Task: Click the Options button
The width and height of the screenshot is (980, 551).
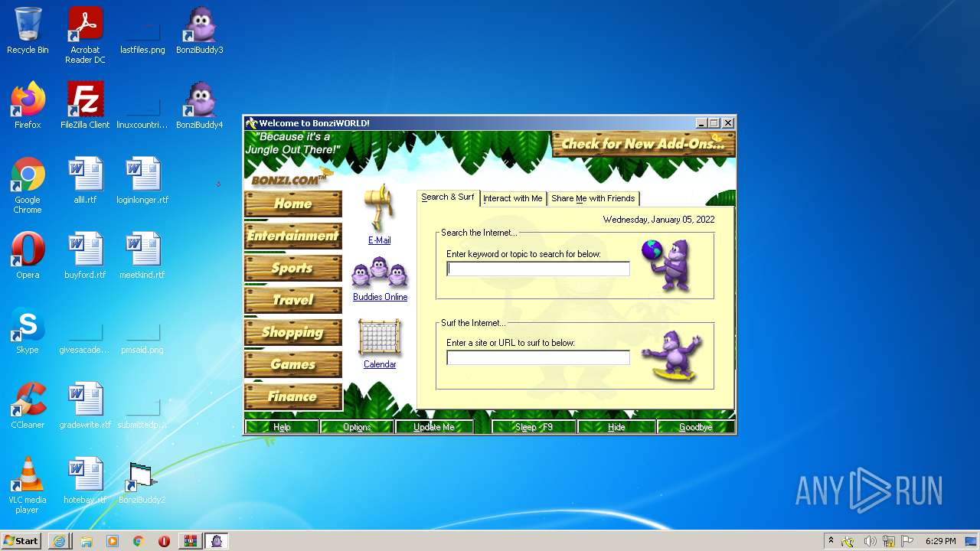Action: pyautogui.click(x=357, y=427)
